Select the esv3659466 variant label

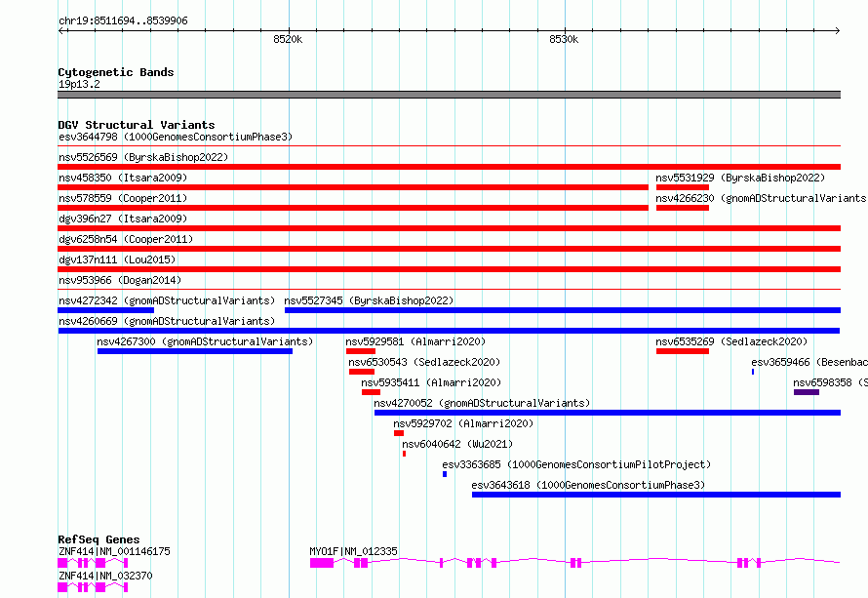[809, 362]
